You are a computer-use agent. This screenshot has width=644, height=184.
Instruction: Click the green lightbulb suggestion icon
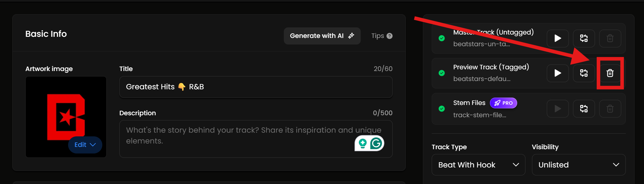[x=363, y=143]
